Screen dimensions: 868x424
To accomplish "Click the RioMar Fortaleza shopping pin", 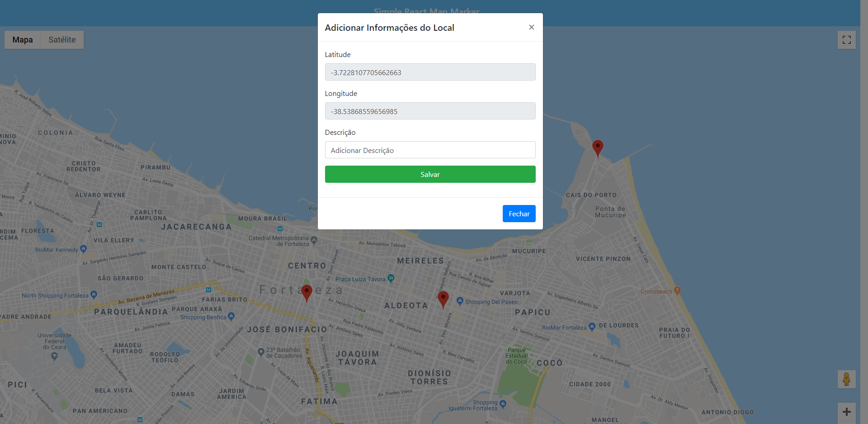I will pos(592,327).
